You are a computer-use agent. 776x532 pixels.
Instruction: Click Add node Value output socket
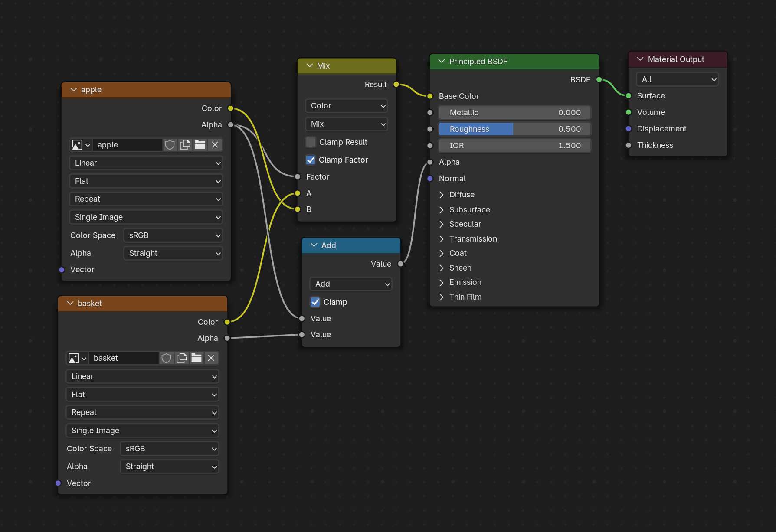click(x=400, y=264)
